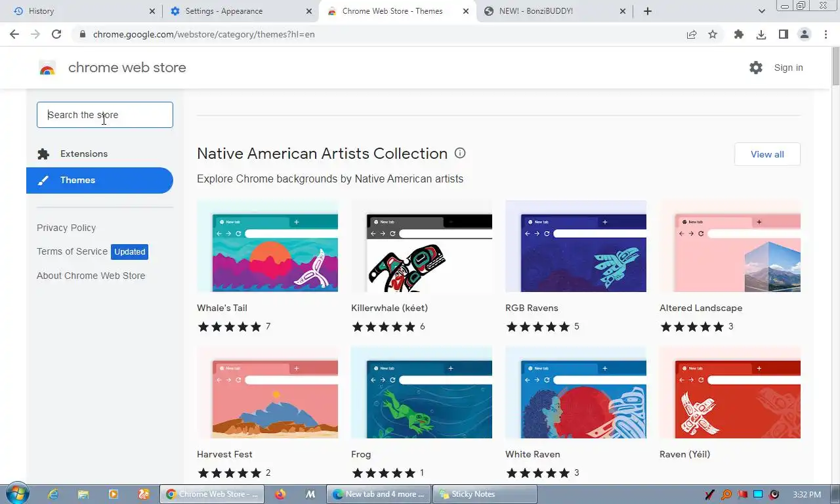Click the share page icon in address bar
This screenshot has height=504, width=840.
pos(692,34)
